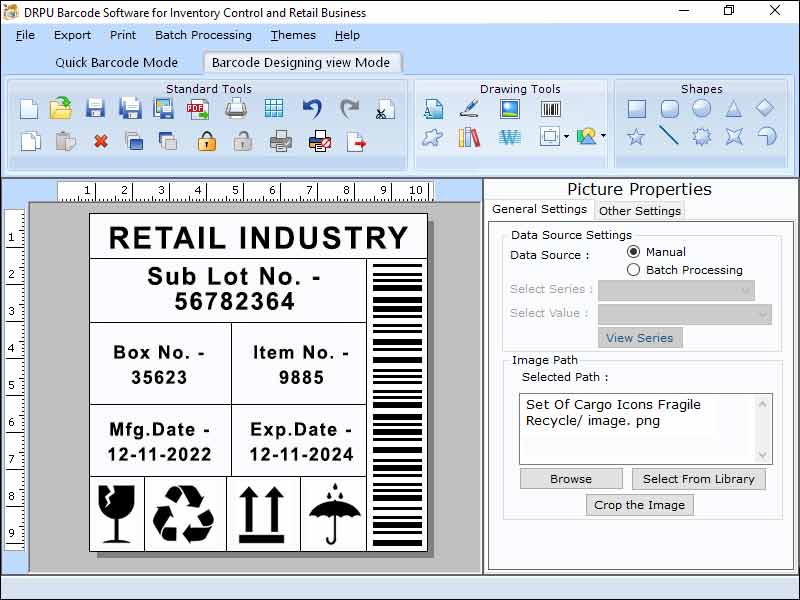Draw a five-point Star shape
Screen dimensions: 800x600
click(636, 137)
